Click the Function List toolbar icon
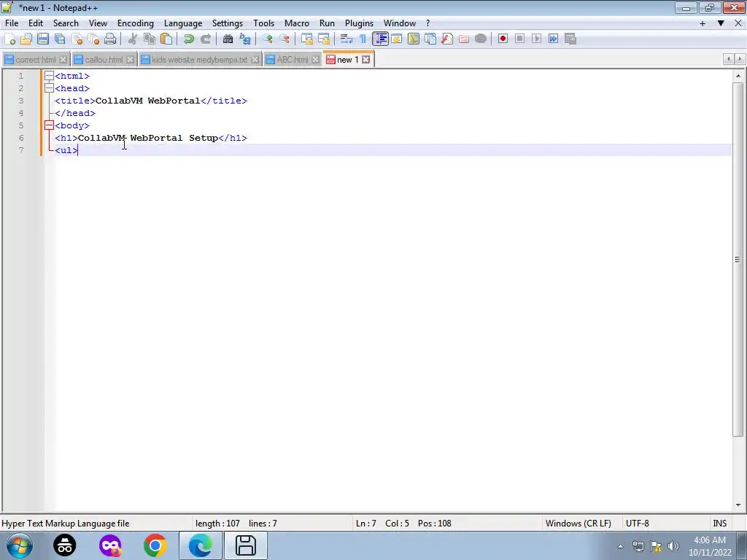Image resolution: width=747 pixels, height=560 pixels. (x=447, y=39)
